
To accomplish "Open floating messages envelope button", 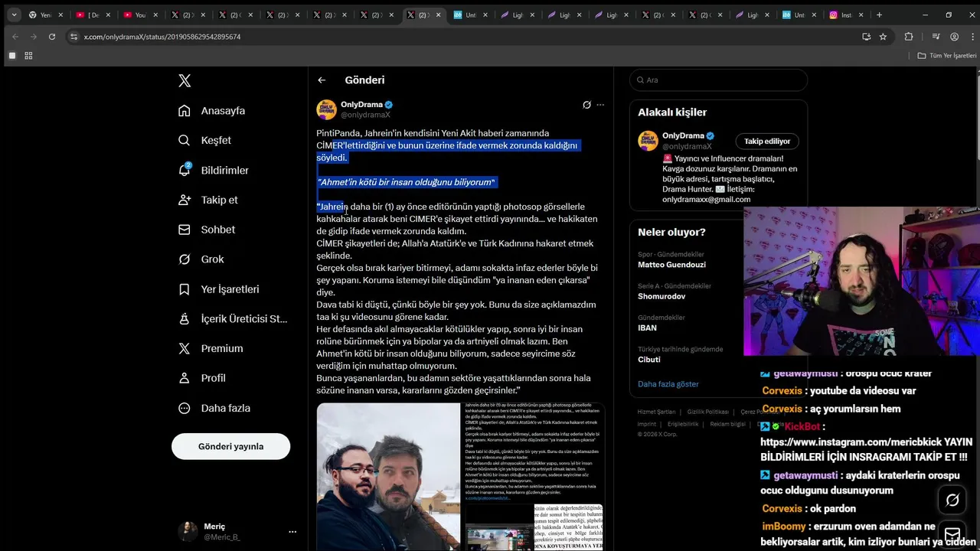I will [952, 534].
